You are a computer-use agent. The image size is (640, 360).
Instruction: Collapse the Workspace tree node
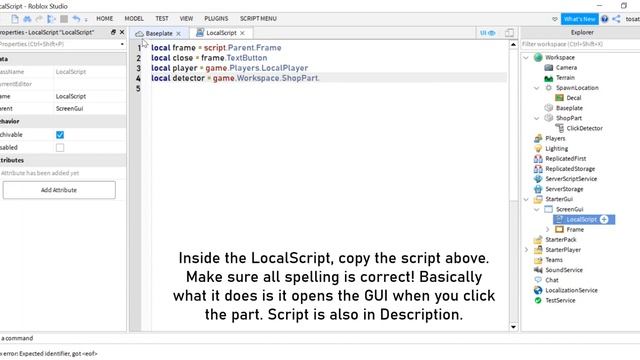[x=526, y=58]
